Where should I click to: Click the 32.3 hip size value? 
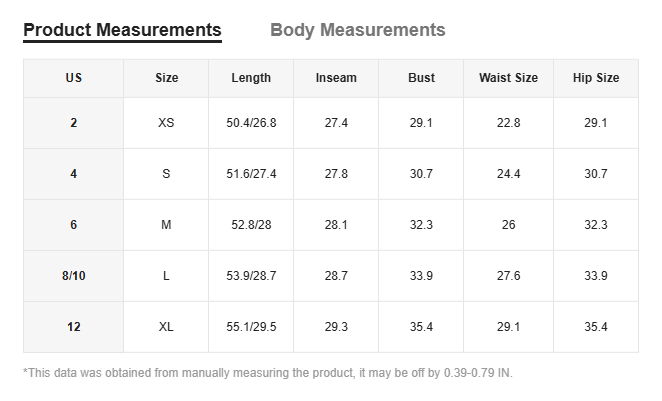[596, 225]
